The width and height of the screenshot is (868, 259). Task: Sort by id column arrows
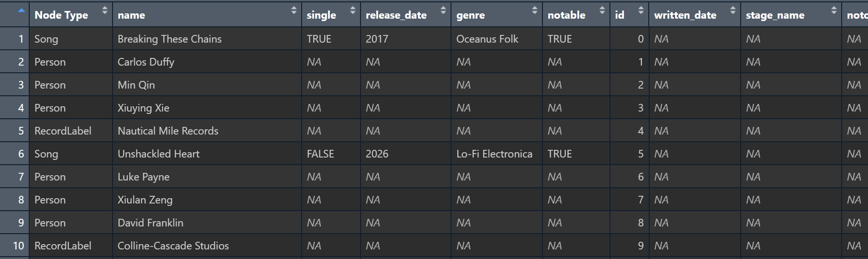tap(641, 10)
